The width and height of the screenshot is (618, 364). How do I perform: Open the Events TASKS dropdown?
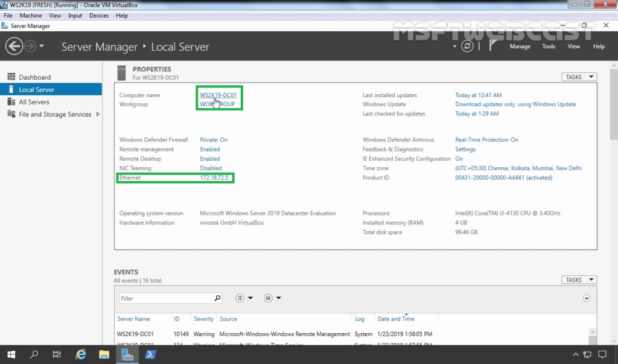579,279
